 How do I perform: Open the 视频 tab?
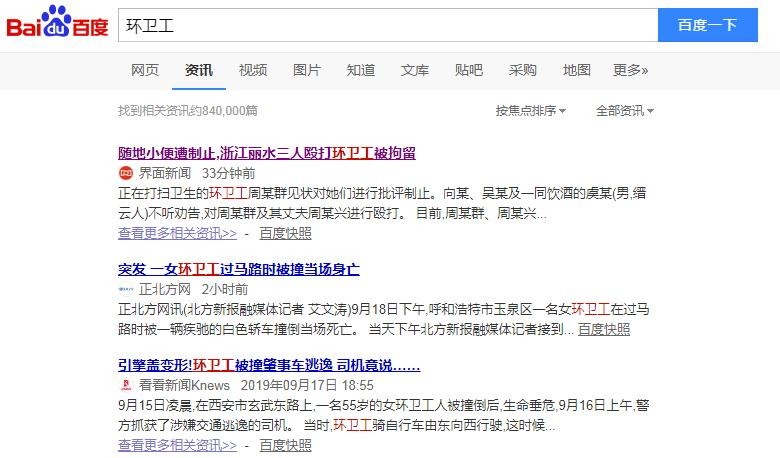[x=253, y=70]
